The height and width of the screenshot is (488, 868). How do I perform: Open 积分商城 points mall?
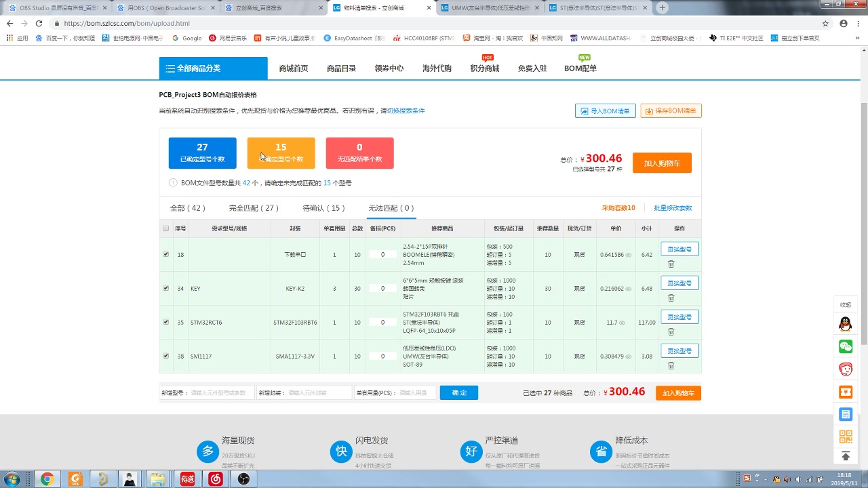485,68
